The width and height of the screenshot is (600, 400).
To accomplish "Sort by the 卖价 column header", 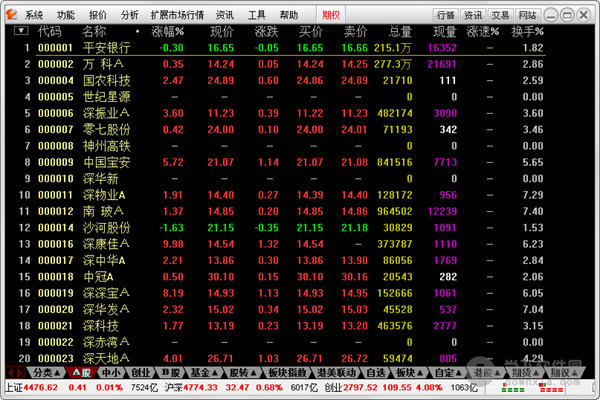I will click(x=355, y=31).
